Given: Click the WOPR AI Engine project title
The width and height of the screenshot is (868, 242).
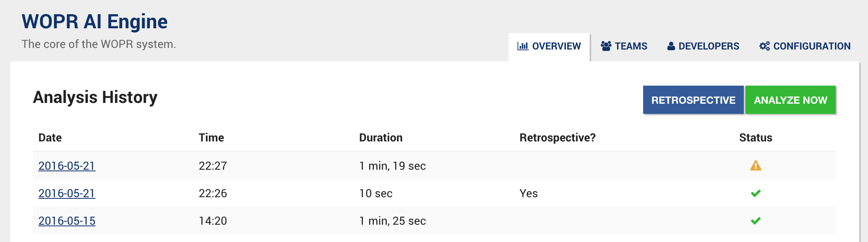Looking at the screenshot, I should point(94,22).
